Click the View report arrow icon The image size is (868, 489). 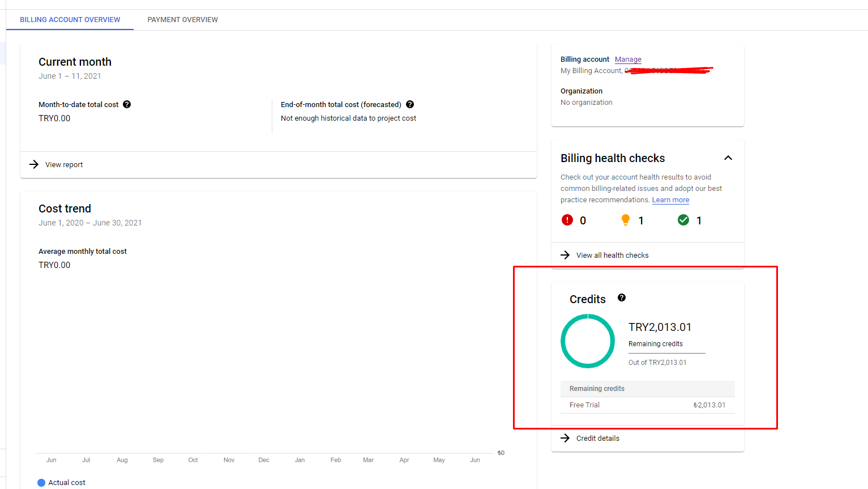(34, 164)
